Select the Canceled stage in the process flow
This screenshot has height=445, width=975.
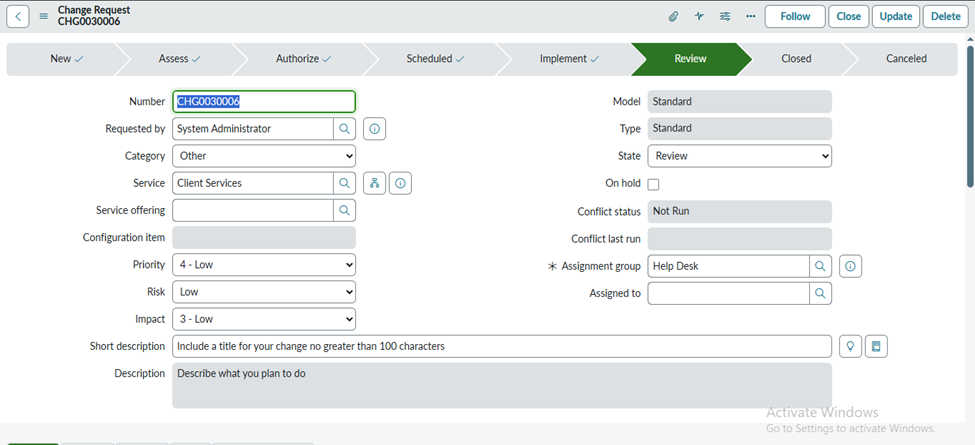click(906, 59)
